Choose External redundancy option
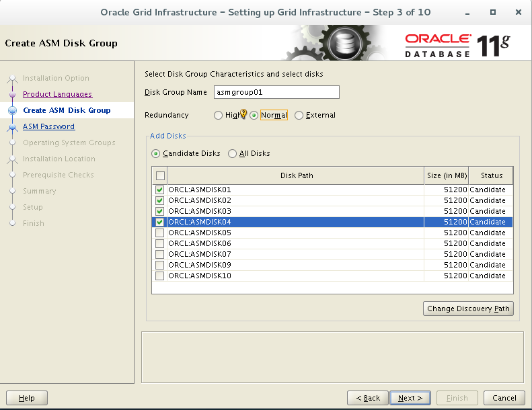The width and height of the screenshot is (532, 410). pos(299,116)
